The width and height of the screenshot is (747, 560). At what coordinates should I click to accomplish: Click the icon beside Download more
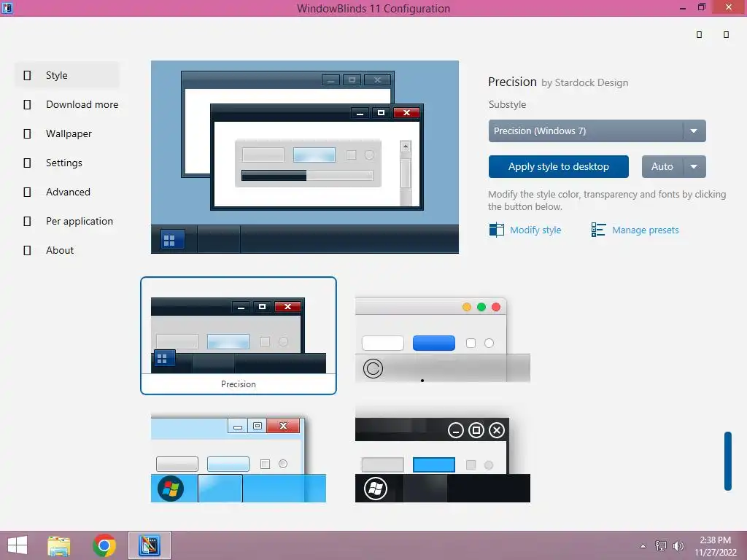pos(27,104)
